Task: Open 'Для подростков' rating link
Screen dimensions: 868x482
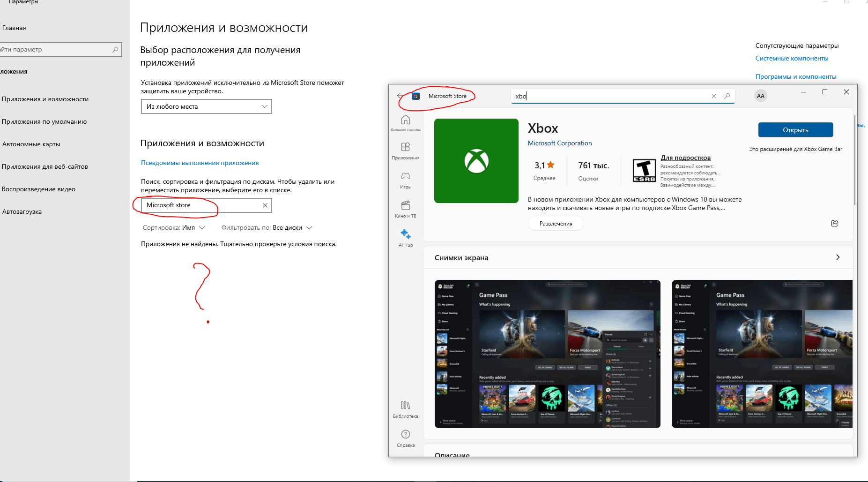Action: click(x=685, y=158)
